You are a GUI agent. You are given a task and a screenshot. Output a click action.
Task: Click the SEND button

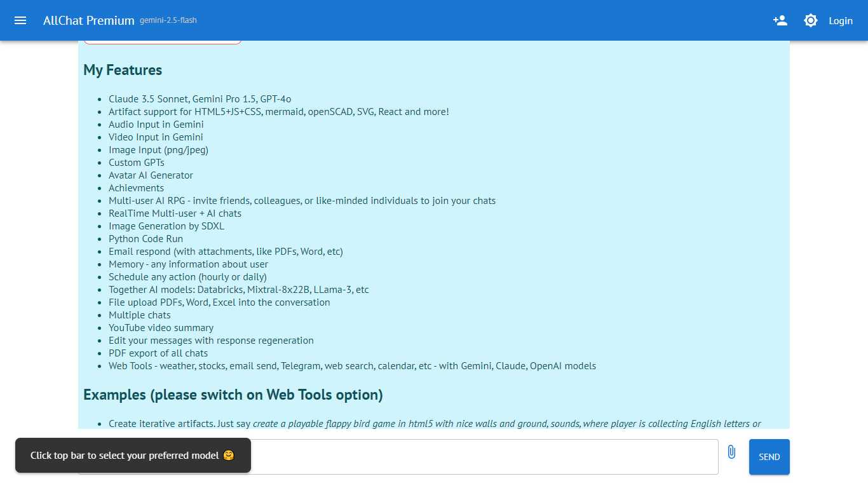click(x=770, y=457)
